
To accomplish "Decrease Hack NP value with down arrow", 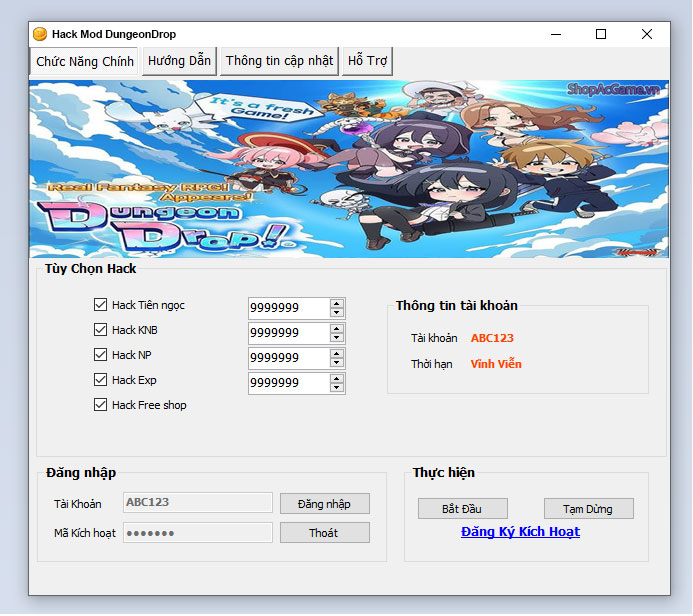I will coord(337,363).
